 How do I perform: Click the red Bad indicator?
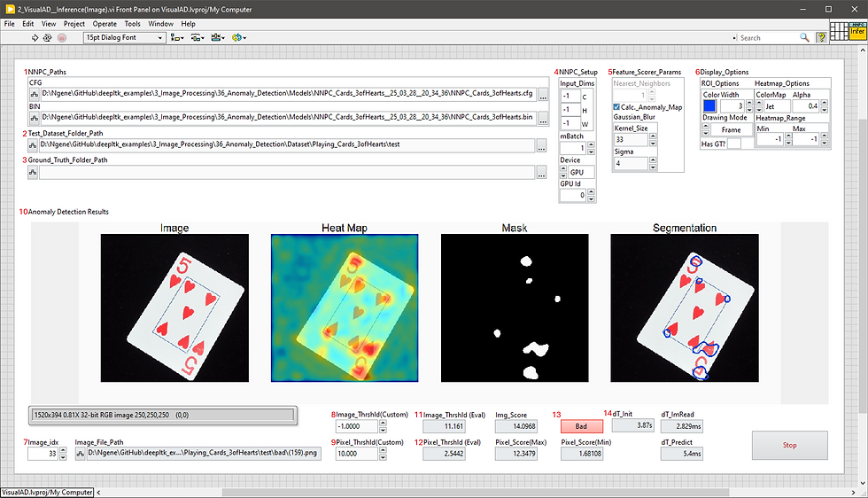(581, 426)
